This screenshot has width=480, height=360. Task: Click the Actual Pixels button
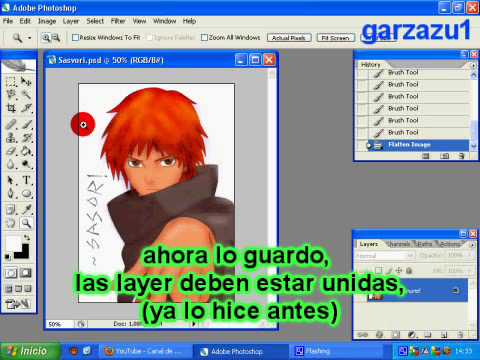point(289,38)
